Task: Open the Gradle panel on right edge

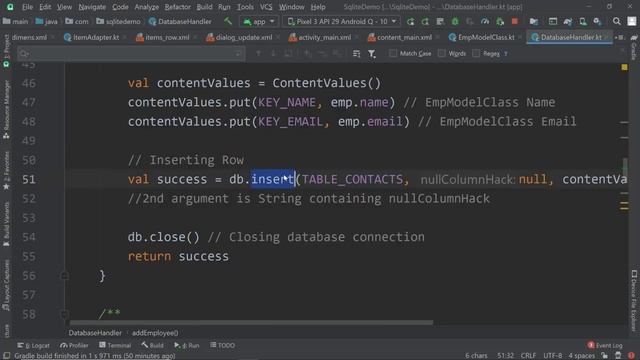Action: point(634,48)
